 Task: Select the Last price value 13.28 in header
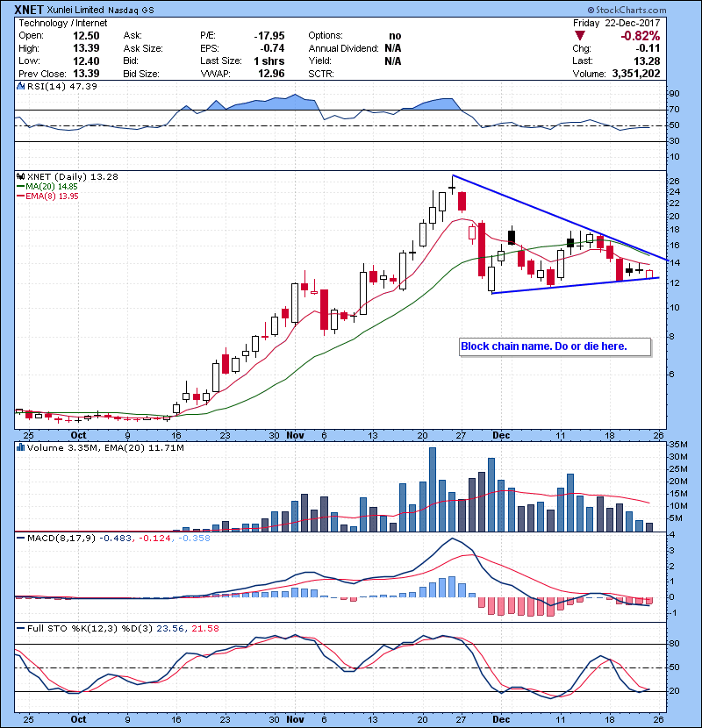pyautogui.click(x=647, y=61)
